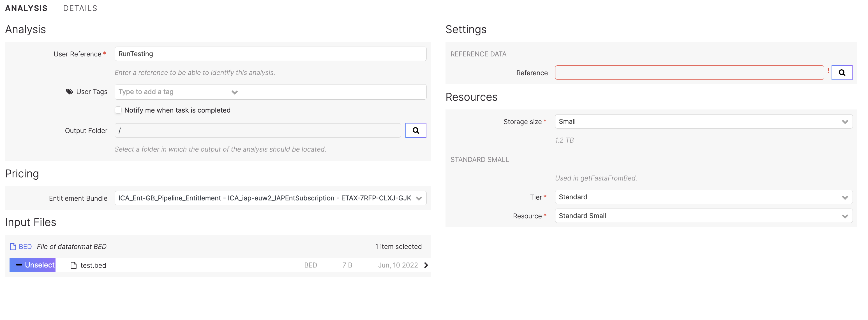Expand test.bed row with right chevron
Image resolution: width=868 pixels, height=320 pixels.
426,265
